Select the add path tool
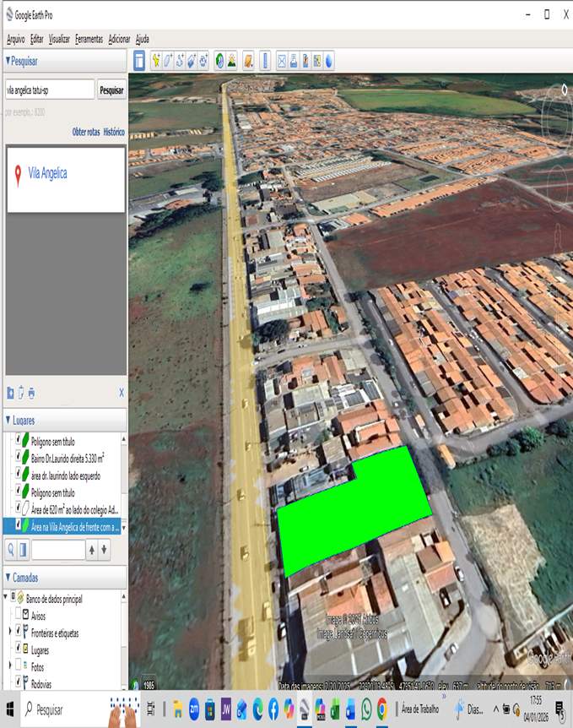The image size is (573, 728). click(180, 61)
